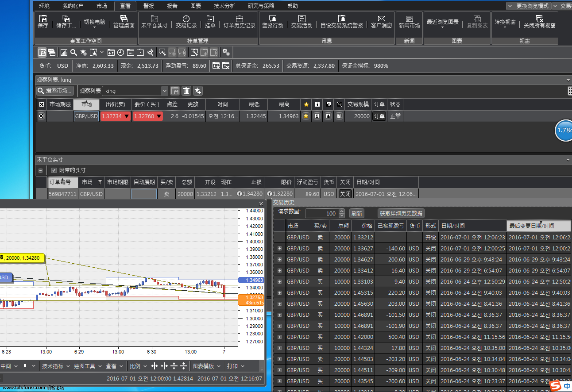Open the 最近浏览图表 dropdown
Viewport: 572px width, 392px height.
(x=442, y=23)
